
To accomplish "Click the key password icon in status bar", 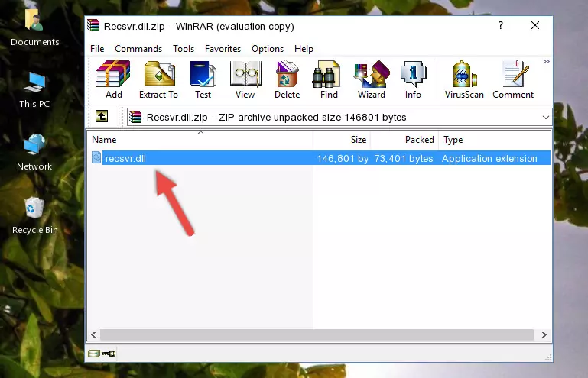I will (x=109, y=353).
